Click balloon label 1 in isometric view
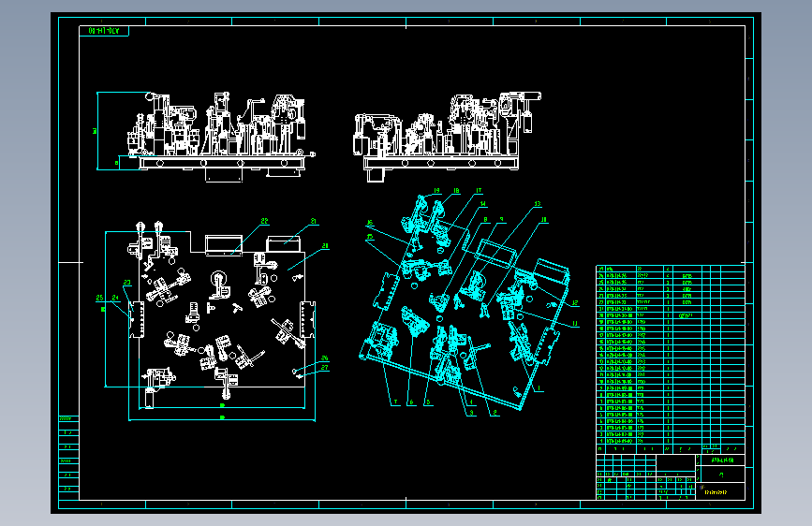 tap(539, 387)
